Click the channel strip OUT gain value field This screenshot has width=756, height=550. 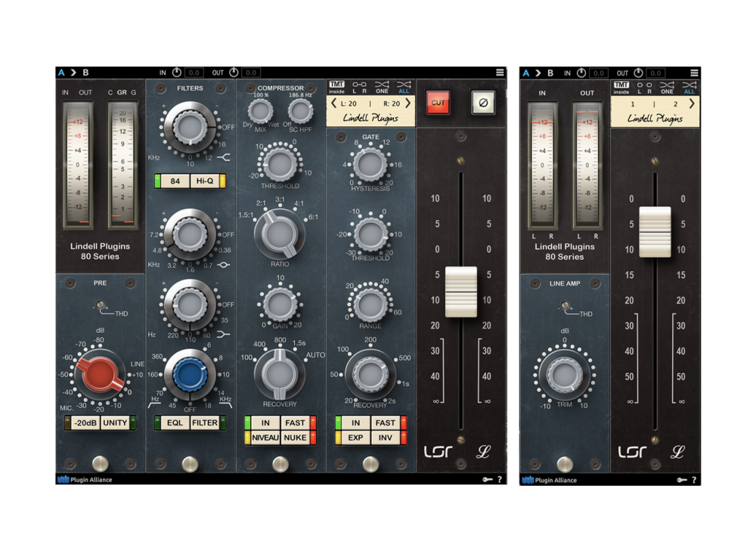tap(251, 73)
